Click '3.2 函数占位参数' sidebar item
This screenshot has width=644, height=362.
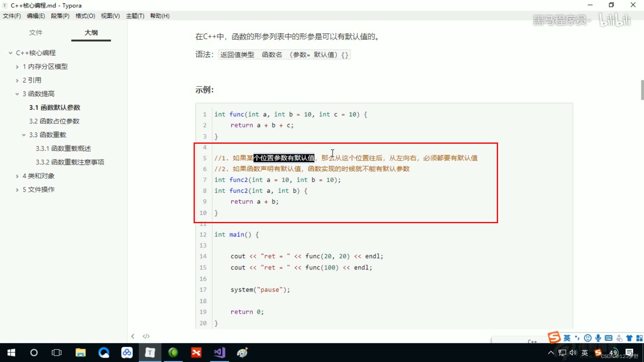coord(54,121)
